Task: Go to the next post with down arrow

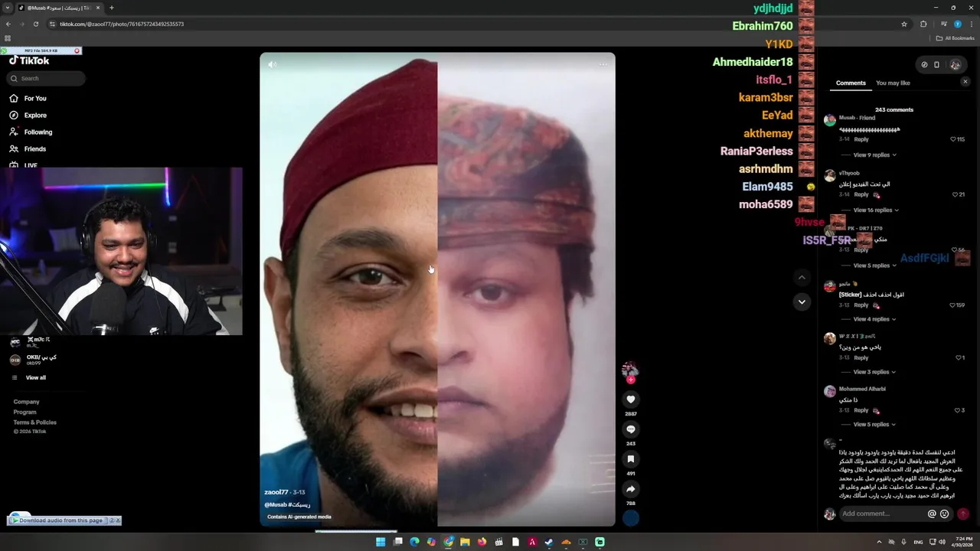Action: [x=802, y=302]
